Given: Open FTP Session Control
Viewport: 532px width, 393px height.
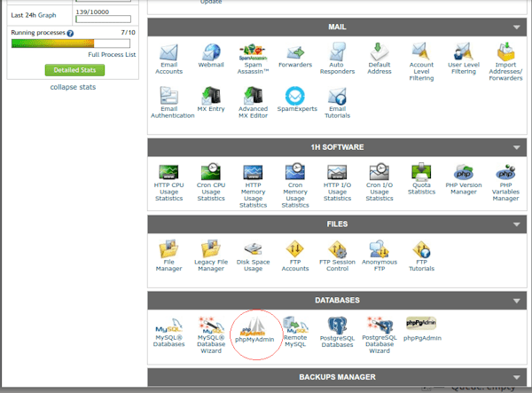Looking at the screenshot, I should [x=337, y=255].
